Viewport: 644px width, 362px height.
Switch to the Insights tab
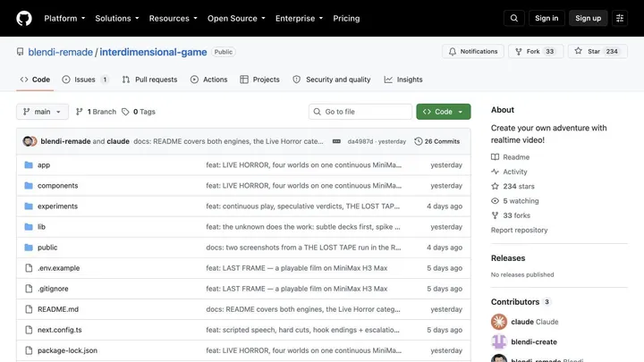coord(403,80)
